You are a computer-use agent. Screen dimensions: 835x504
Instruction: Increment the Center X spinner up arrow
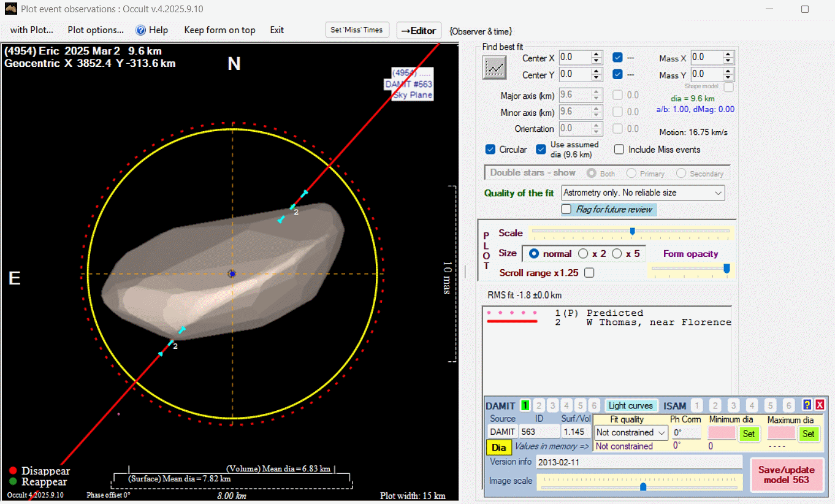click(x=597, y=55)
